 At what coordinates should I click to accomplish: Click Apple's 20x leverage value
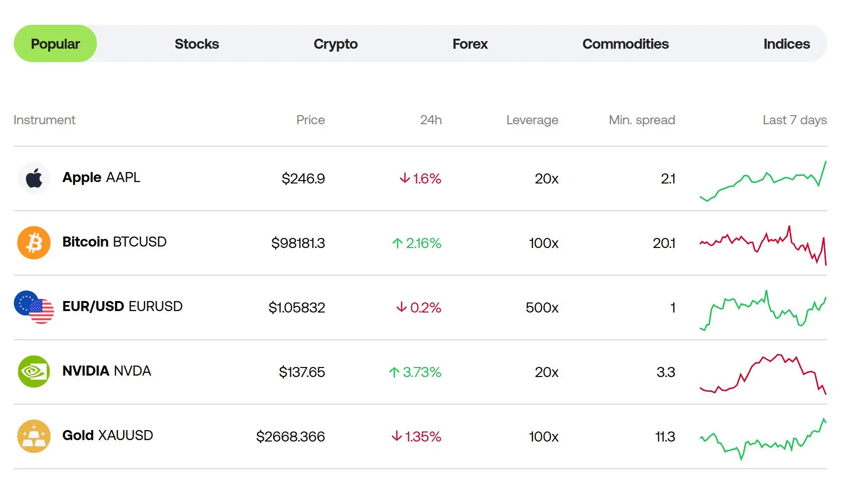pyautogui.click(x=547, y=179)
